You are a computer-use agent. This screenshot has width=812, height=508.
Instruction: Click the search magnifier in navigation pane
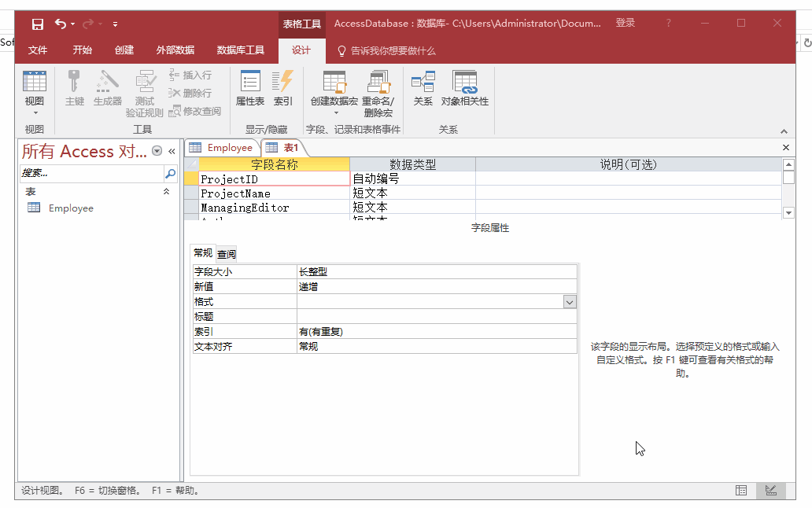170,173
